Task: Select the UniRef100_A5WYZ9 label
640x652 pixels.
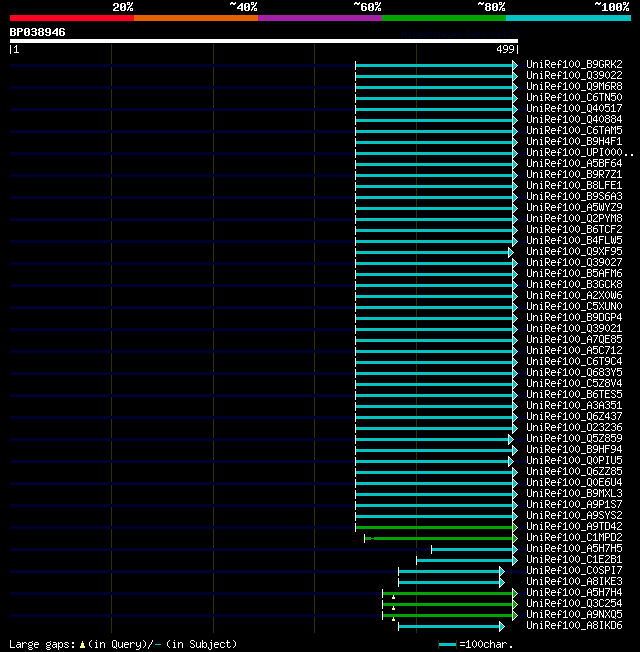Action: (x=574, y=207)
